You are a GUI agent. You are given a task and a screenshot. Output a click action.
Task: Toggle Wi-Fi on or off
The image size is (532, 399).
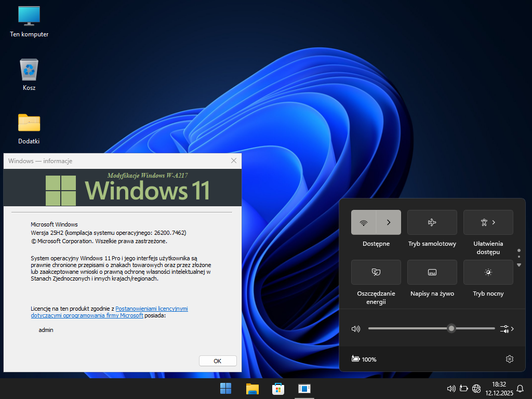coord(364,222)
